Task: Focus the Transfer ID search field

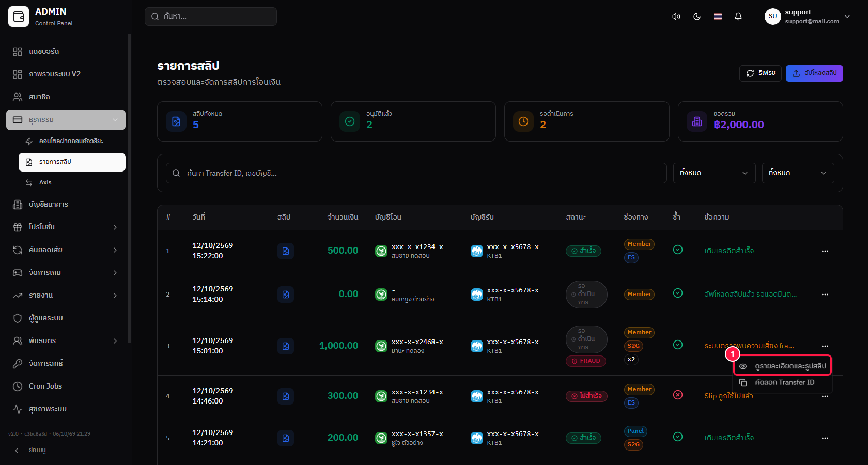Action: click(416, 173)
